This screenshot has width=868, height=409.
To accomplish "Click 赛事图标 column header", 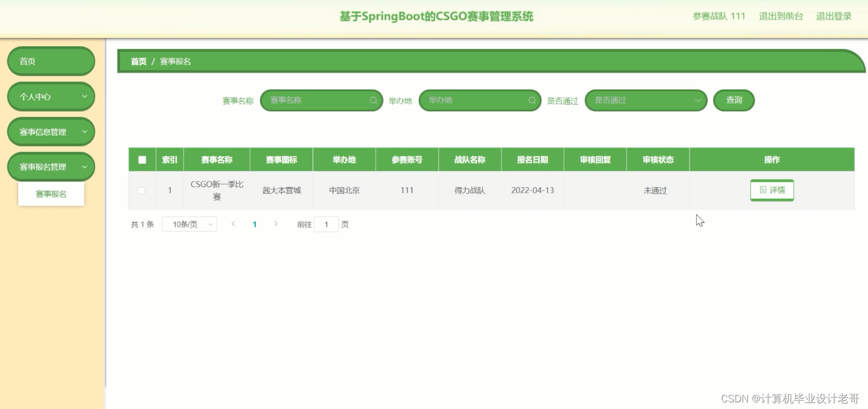I will (x=281, y=160).
